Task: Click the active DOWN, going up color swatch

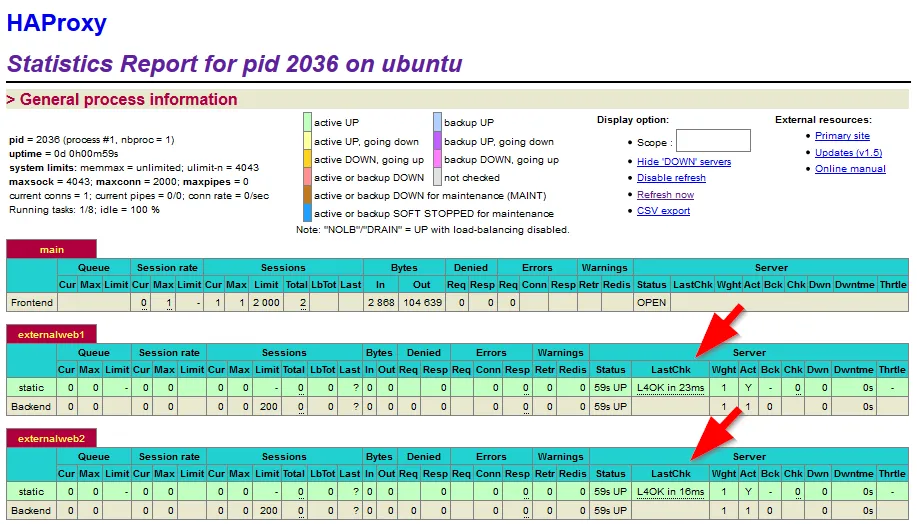Action: click(x=308, y=159)
